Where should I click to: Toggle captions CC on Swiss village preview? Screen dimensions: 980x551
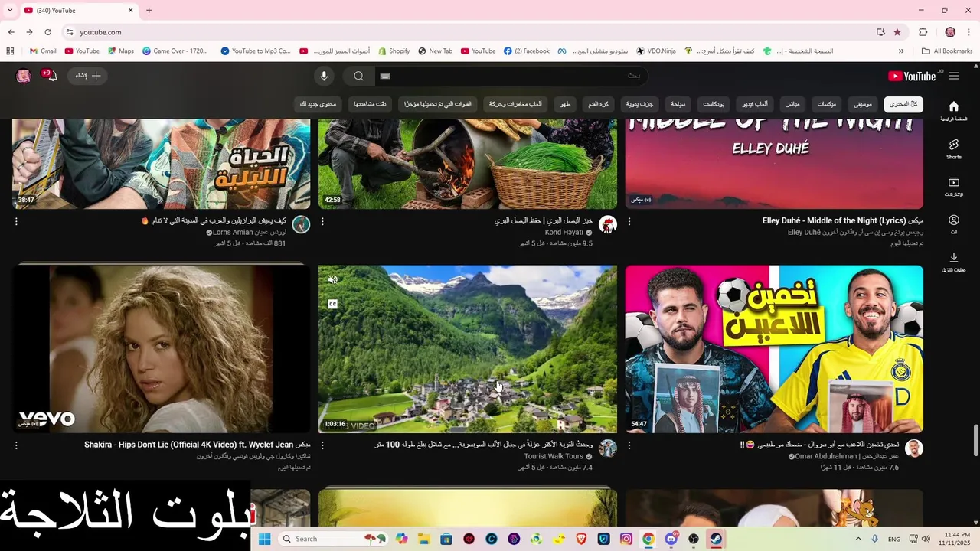point(333,304)
